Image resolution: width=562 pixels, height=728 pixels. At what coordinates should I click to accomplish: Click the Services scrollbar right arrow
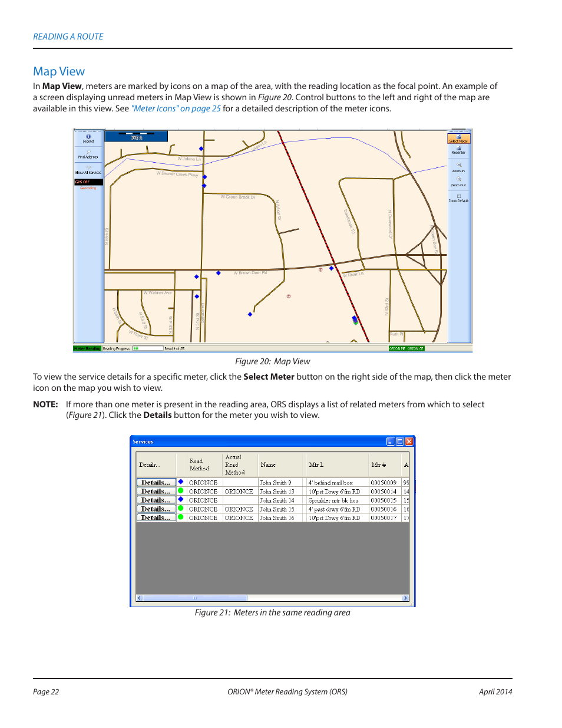click(405, 598)
